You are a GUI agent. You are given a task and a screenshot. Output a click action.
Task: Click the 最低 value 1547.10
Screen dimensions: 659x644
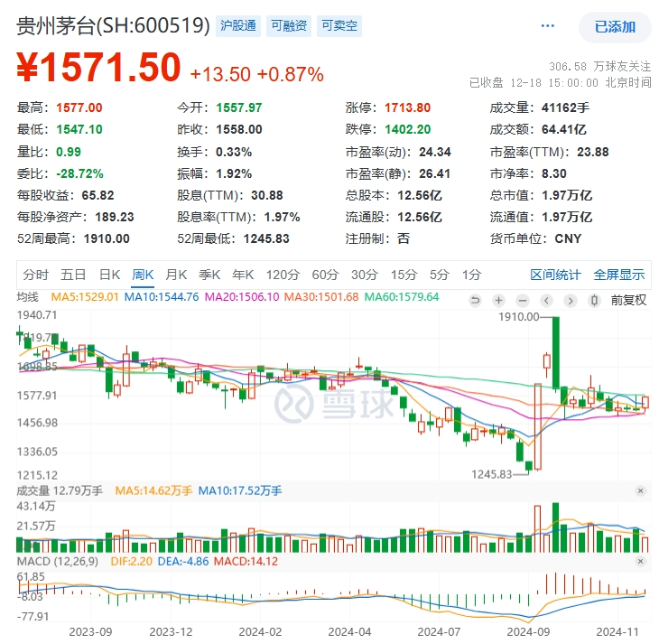[x=79, y=129]
